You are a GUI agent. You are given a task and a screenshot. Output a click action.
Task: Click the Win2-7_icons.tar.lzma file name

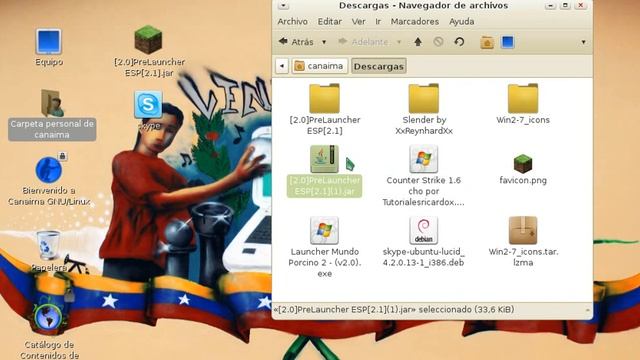click(x=523, y=257)
